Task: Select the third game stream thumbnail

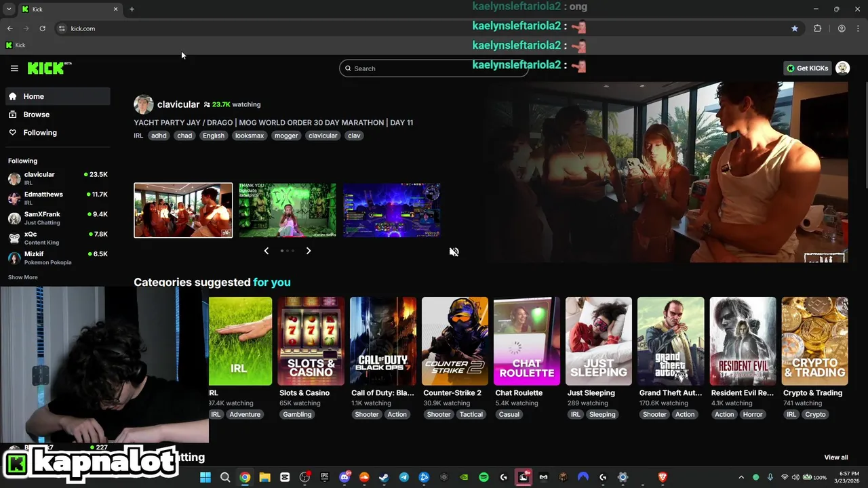Action: point(392,210)
